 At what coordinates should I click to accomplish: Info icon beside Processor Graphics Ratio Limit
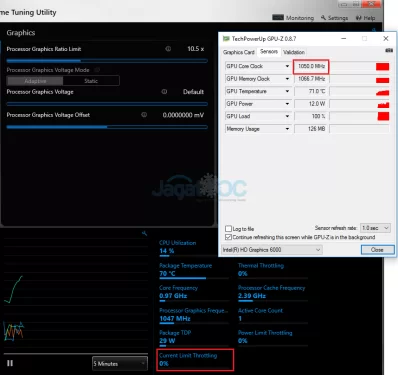click(x=168, y=49)
